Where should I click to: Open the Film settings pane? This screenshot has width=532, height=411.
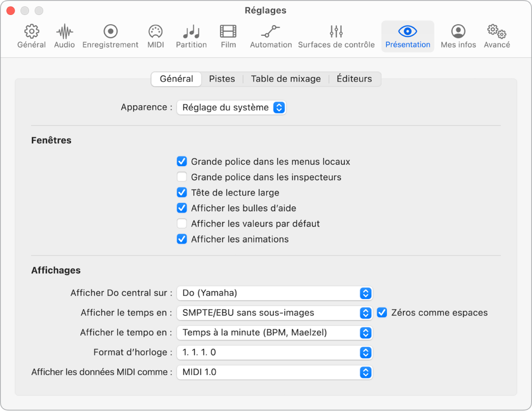(x=228, y=32)
